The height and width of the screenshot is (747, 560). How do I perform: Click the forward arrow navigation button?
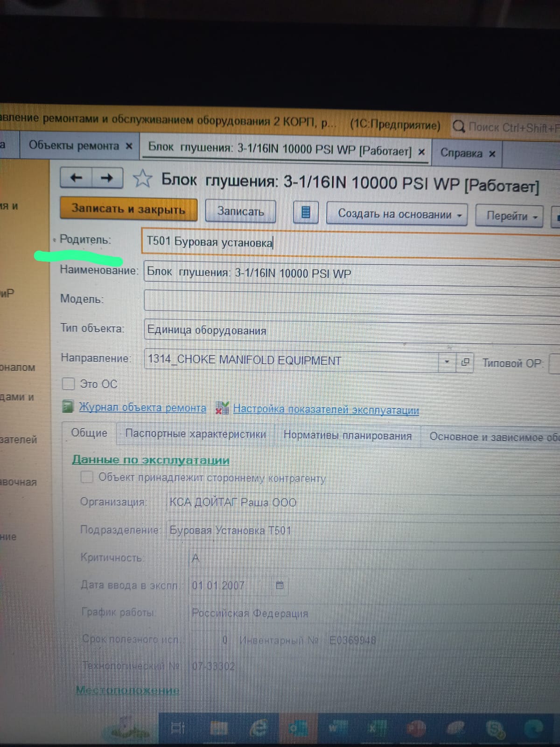pos(107,178)
